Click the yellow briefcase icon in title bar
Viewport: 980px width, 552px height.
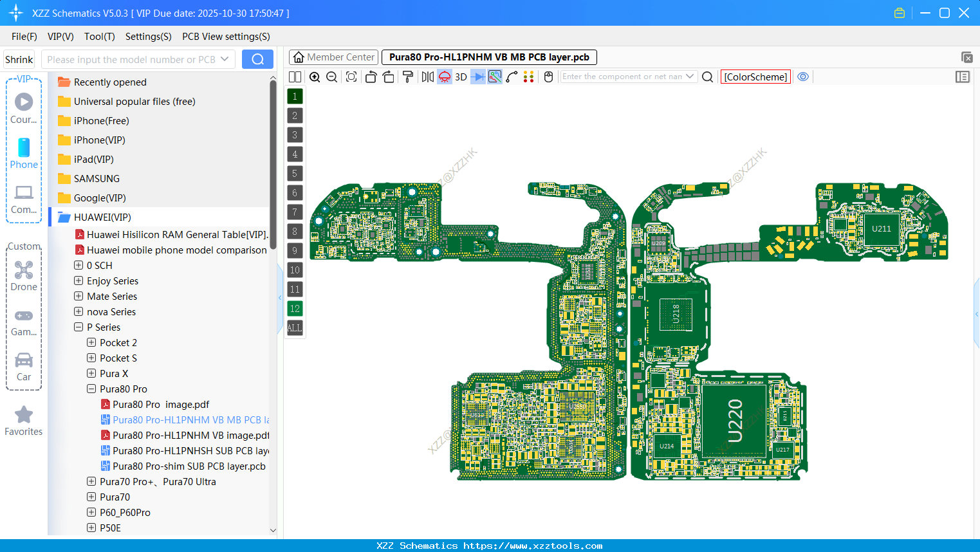(x=899, y=12)
